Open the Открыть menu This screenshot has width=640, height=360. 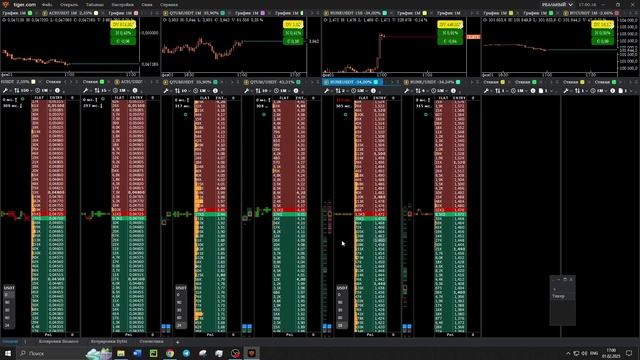pos(69,4)
